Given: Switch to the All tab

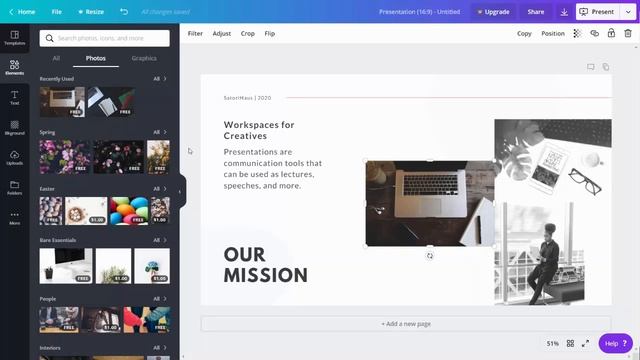Looking at the screenshot, I should click(x=56, y=58).
